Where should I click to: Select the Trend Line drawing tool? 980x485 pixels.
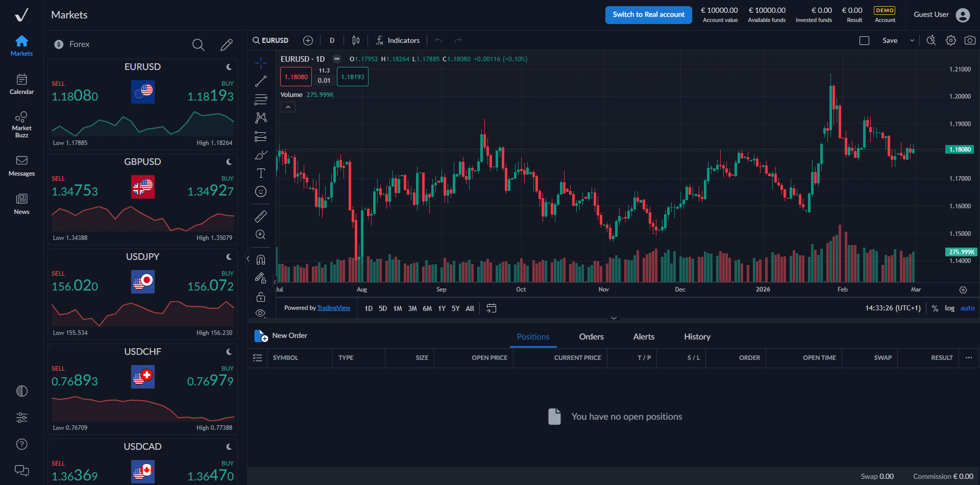[x=260, y=81]
